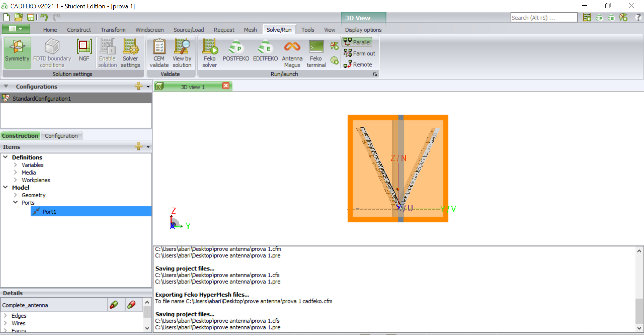Expand the Variables node
The width and height of the screenshot is (644, 335).
(15, 165)
